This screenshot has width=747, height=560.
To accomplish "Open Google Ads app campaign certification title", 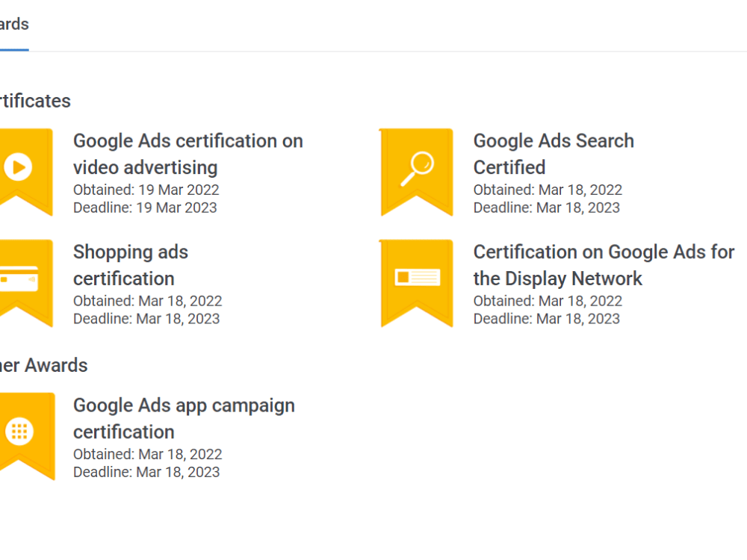I will click(184, 419).
